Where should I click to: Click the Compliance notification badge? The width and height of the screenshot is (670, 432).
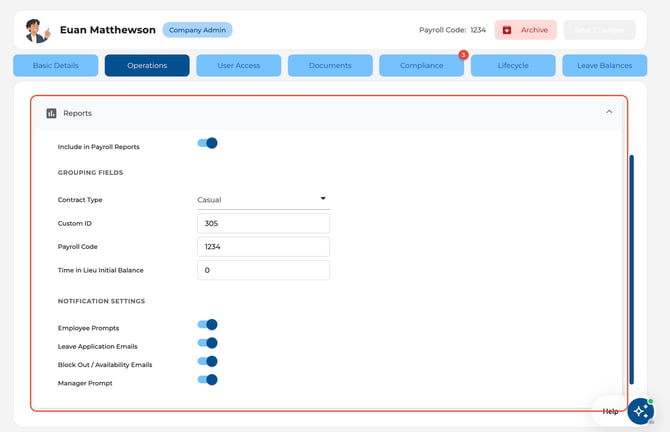463,55
